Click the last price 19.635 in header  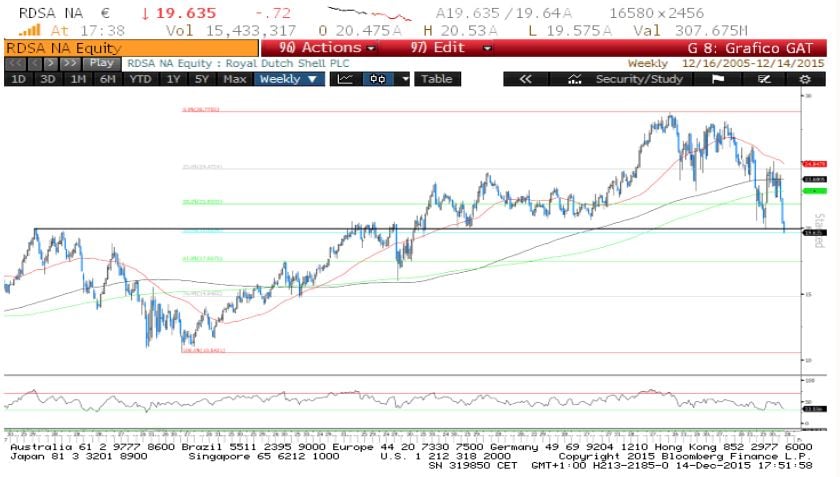[x=186, y=13]
